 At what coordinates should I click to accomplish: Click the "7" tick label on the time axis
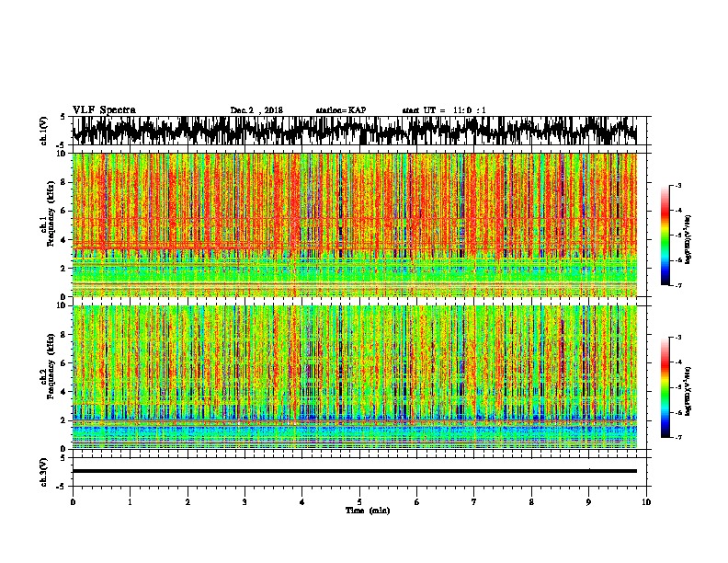pos(474,502)
